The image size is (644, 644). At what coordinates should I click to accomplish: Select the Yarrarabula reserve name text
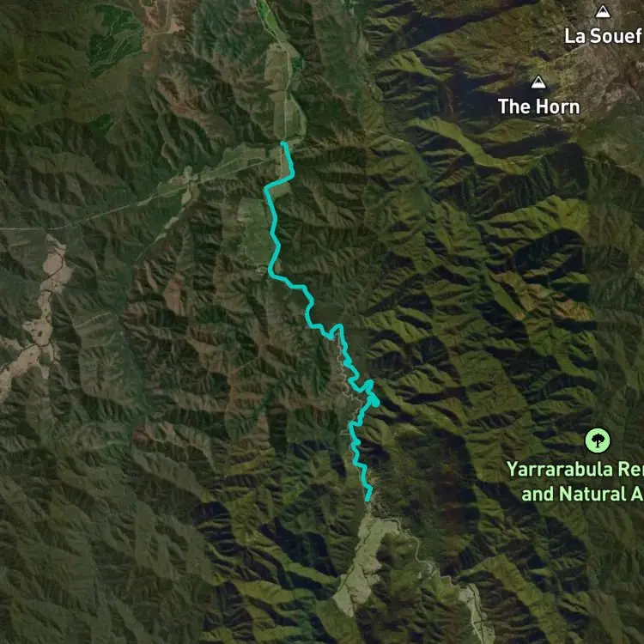575,470
